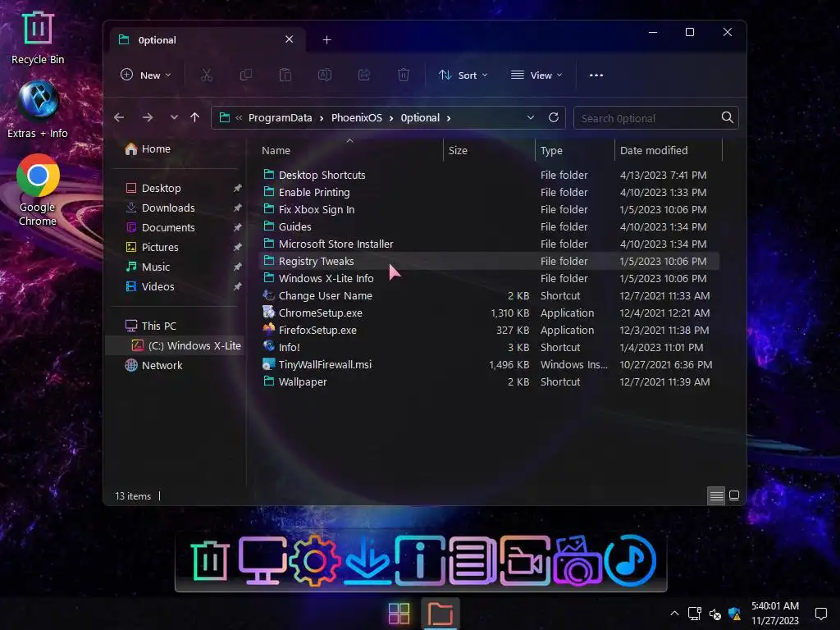Click the Optional tab
Viewport: 840px width, 630px height.
208,40
